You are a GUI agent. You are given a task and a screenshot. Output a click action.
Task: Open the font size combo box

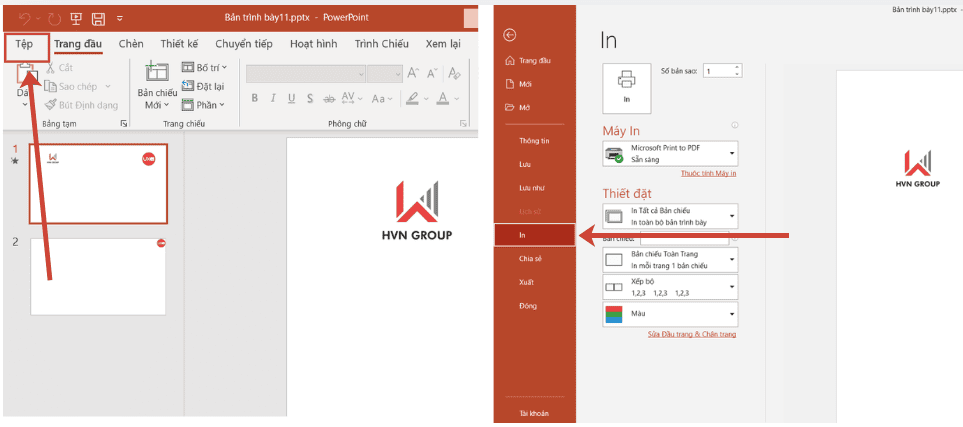point(384,74)
